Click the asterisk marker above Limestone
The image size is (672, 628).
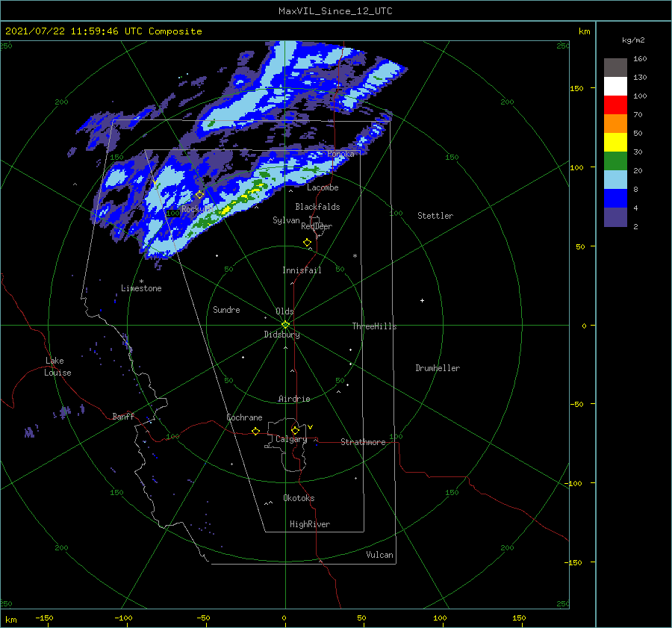coord(141,282)
